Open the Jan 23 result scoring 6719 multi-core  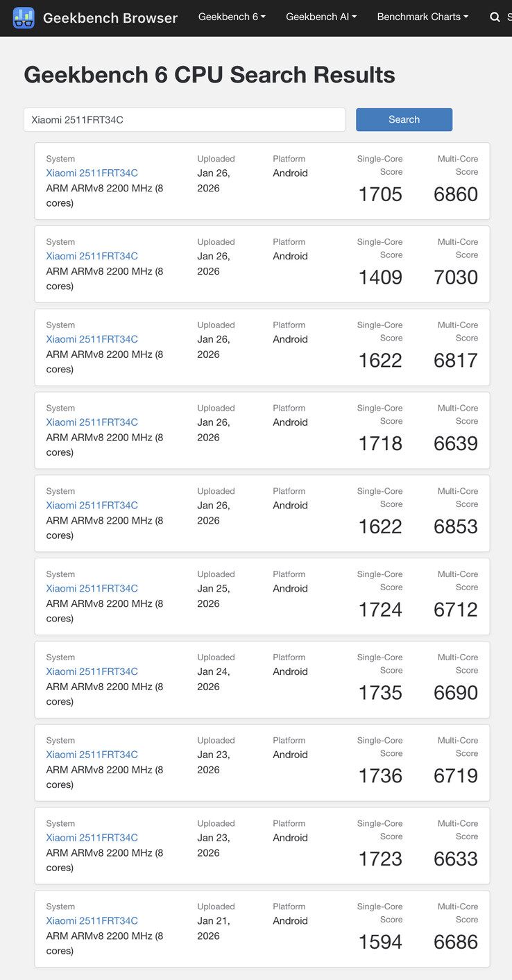[92, 755]
